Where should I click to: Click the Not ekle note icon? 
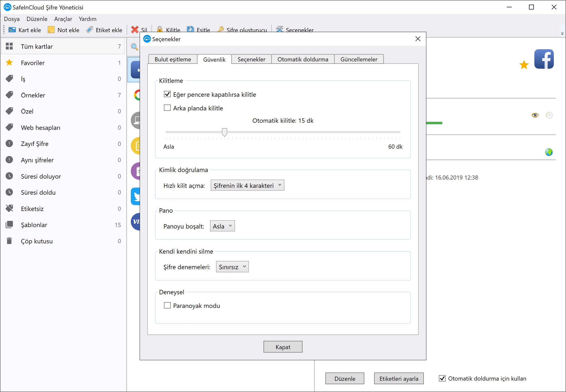[x=51, y=30]
